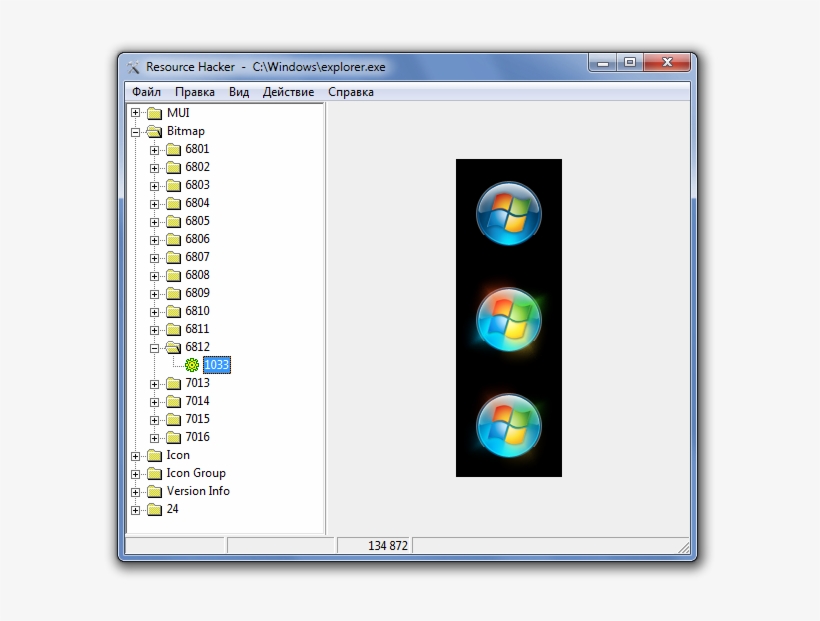Select the 6806 tree label
Viewport: 820px width, 621px height.
[197, 239]
